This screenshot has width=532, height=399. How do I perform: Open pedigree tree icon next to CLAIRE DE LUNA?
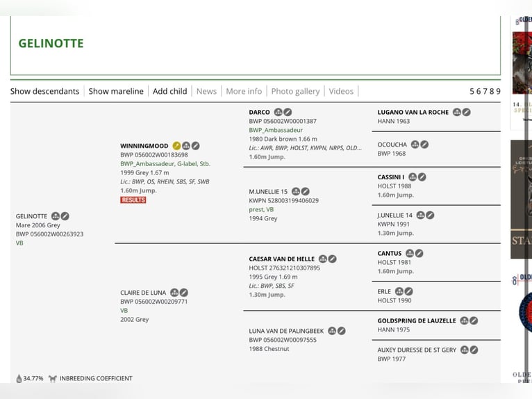click(x=174, y=293)
